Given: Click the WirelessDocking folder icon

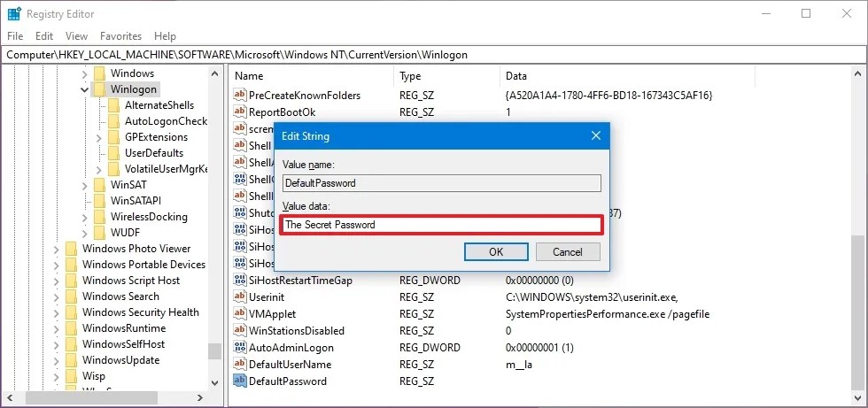Looking at the screenshot, I should pos(99,217).
